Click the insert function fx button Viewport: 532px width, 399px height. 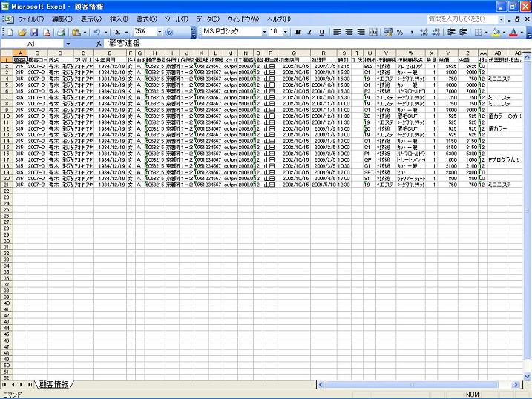coord(99,44)
